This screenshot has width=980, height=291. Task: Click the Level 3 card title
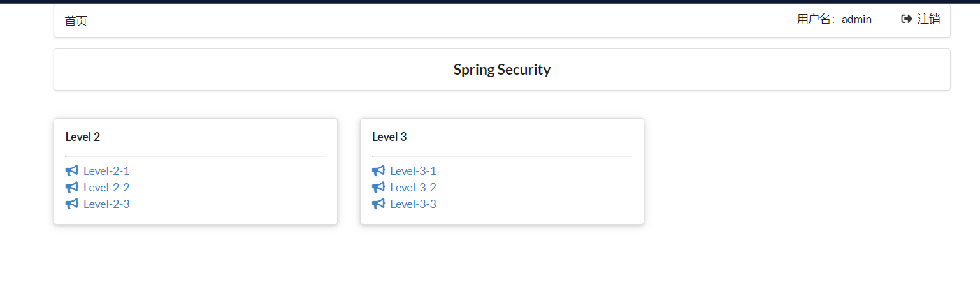389,137
